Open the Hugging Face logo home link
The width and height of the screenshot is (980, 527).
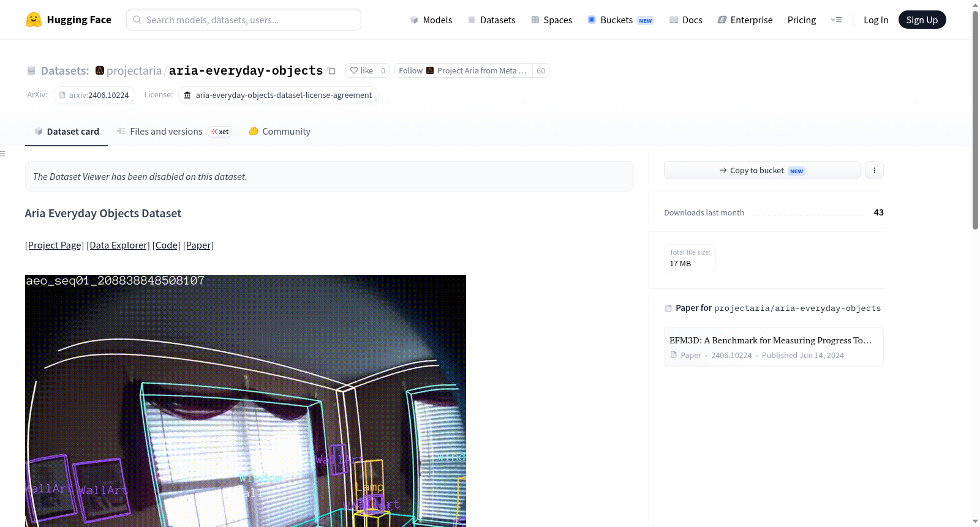pyautogui.click(x=68, y=20)
